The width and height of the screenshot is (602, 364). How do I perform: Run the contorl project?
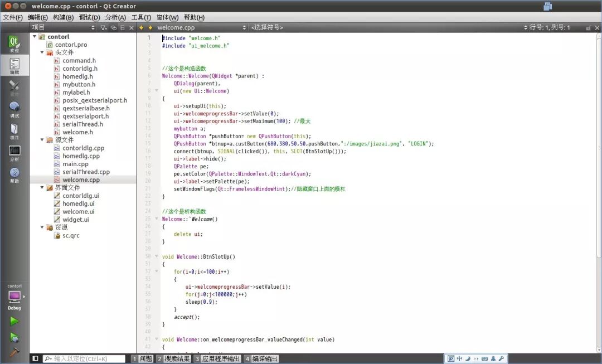pyautogui.click(x=14, y=321)
